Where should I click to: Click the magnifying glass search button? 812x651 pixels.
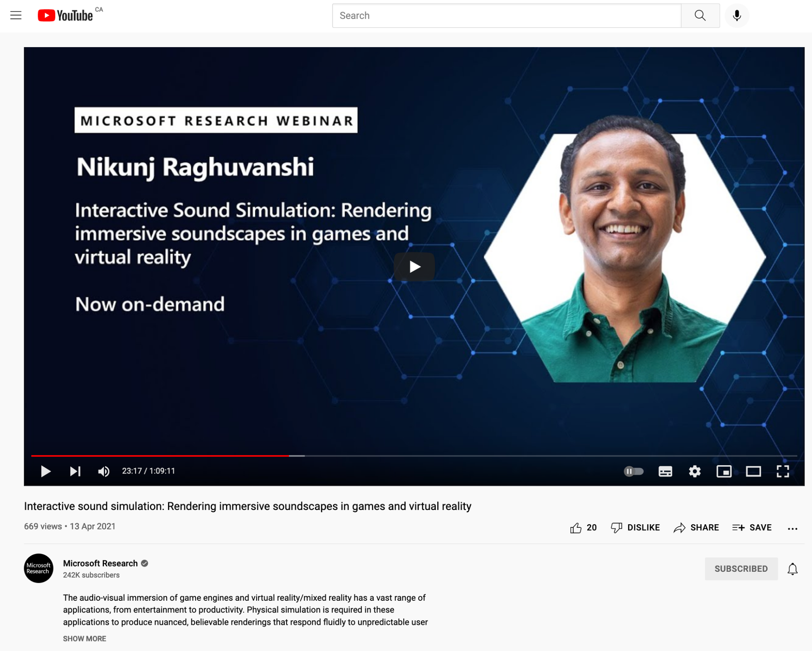[700, 15]
